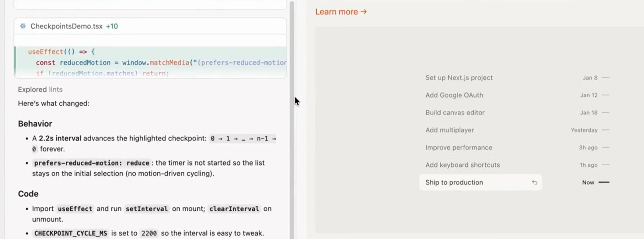Click the CHECKPOINT_CYCLE_MS inline code

tap(70, 233)
